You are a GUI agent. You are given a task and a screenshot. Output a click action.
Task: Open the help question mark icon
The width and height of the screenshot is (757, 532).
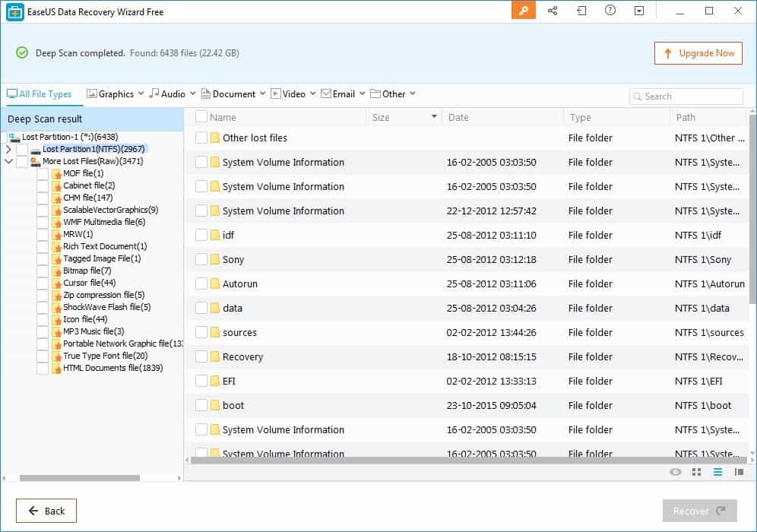pos(610,10)
